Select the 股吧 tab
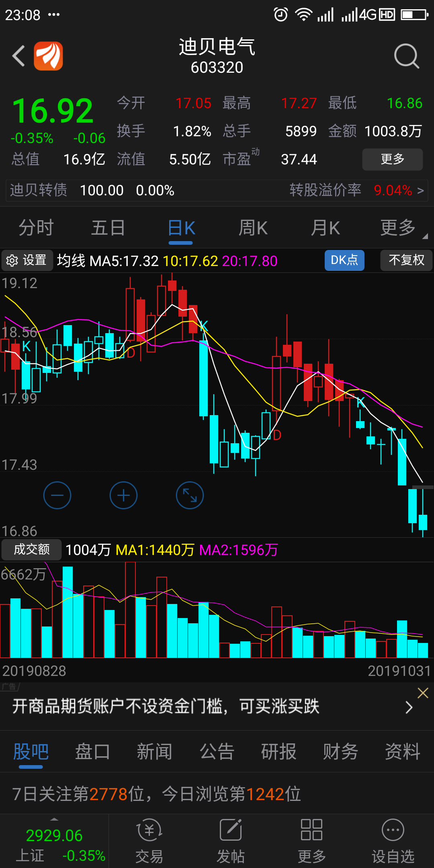Screen dimensions: 434x868 pyautogui.click(x=31, y=752)
